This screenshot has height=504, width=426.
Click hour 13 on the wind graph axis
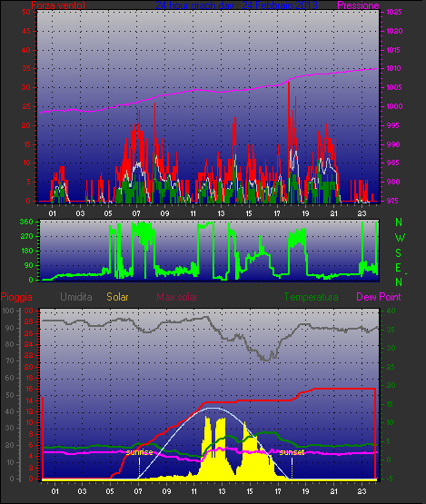point(221,213)
